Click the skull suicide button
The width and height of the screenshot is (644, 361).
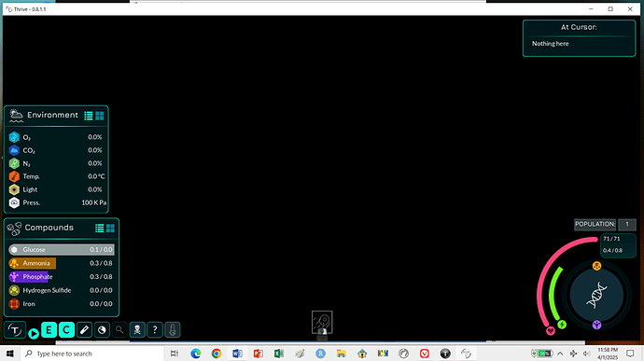(137, 330)
